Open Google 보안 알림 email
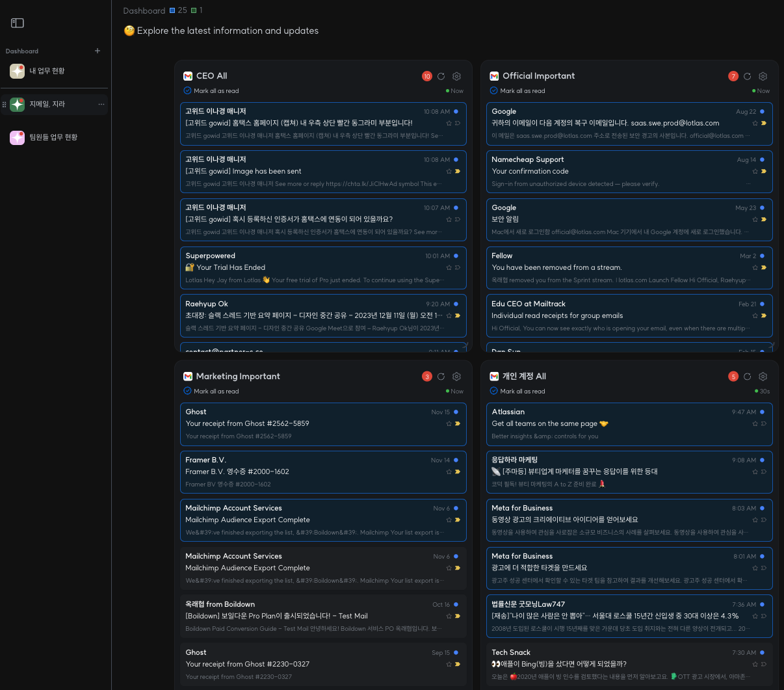The image size is (784, 690). (x=629, y=220)
